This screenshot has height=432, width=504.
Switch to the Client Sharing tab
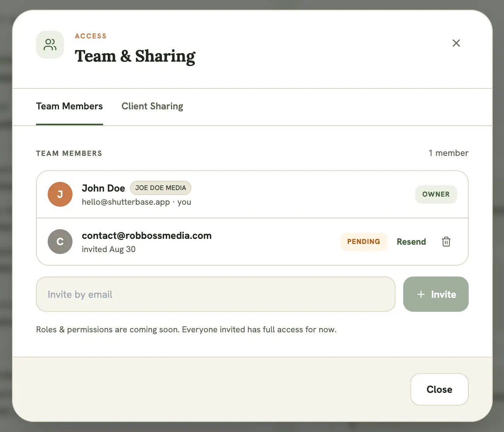[152, 106]
